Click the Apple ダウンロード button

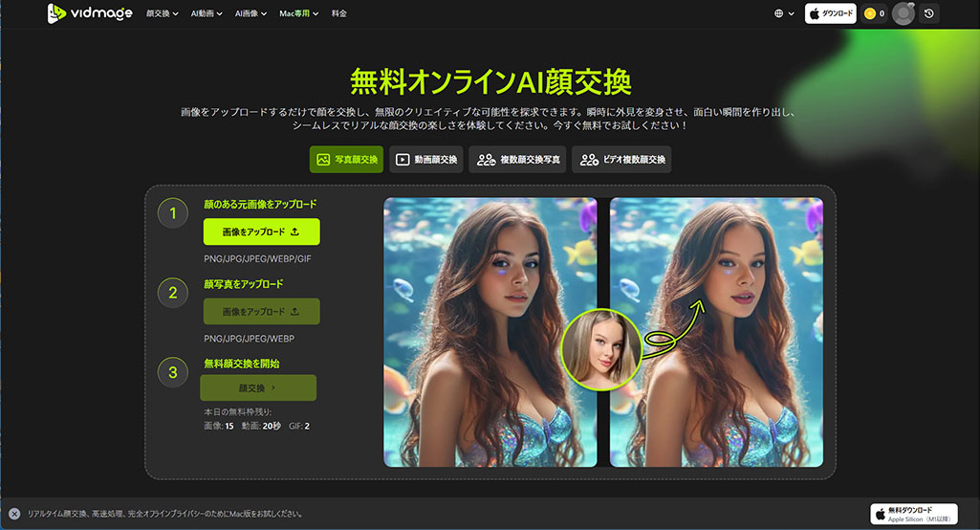click(830, 13)
